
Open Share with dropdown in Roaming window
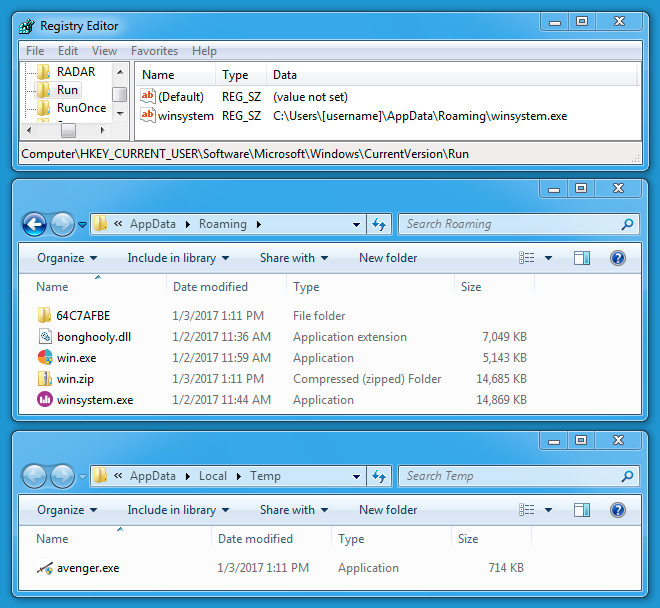pyautogui.click(x=294, y=258)
